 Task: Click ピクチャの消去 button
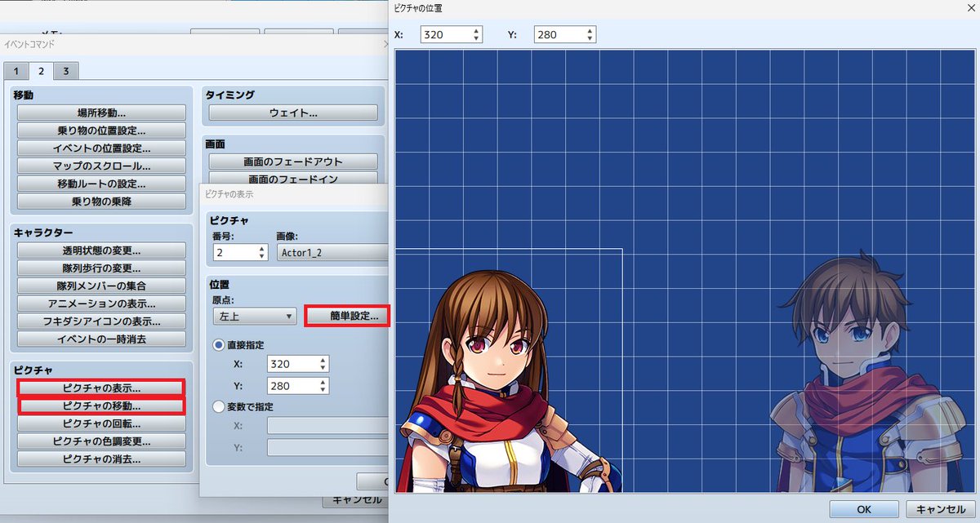click(101, 459)
